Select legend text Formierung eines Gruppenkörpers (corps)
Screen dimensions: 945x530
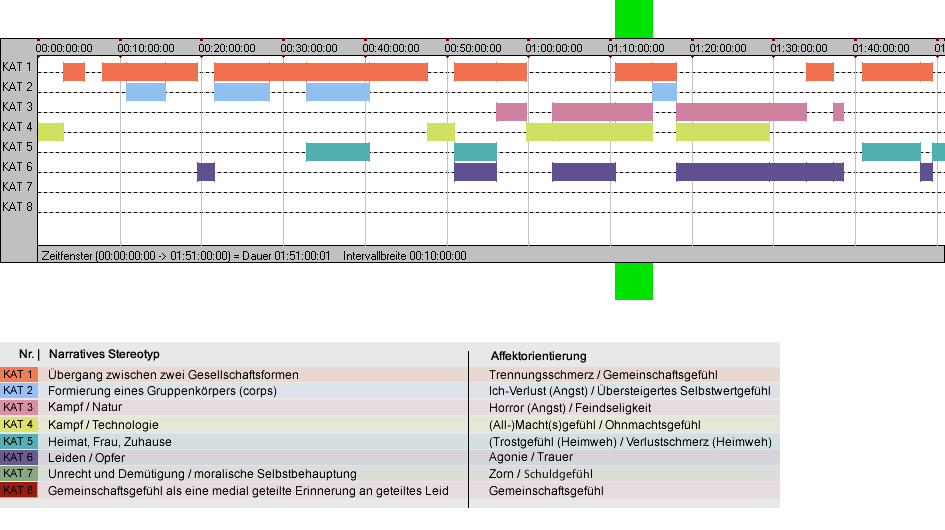tap(162, 391)
